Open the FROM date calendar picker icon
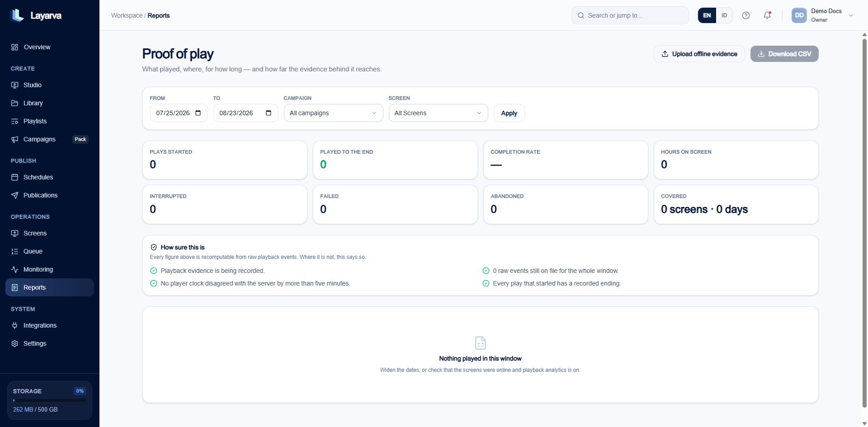The height and width of the screenshot is (427, 868). (x=198, y=113)
